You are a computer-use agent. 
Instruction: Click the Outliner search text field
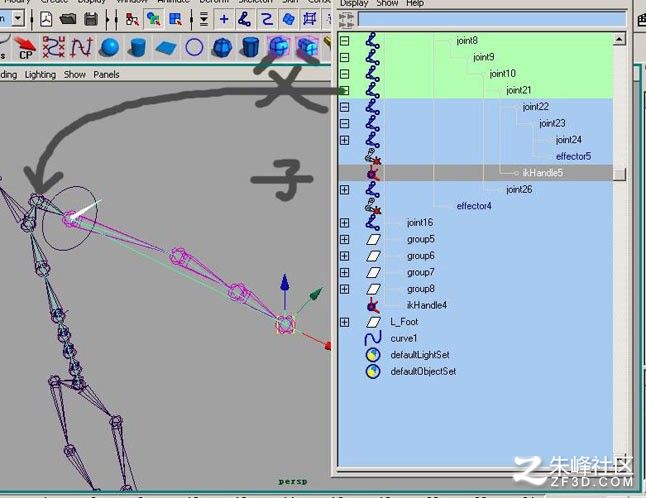click(x=492, y=19)
